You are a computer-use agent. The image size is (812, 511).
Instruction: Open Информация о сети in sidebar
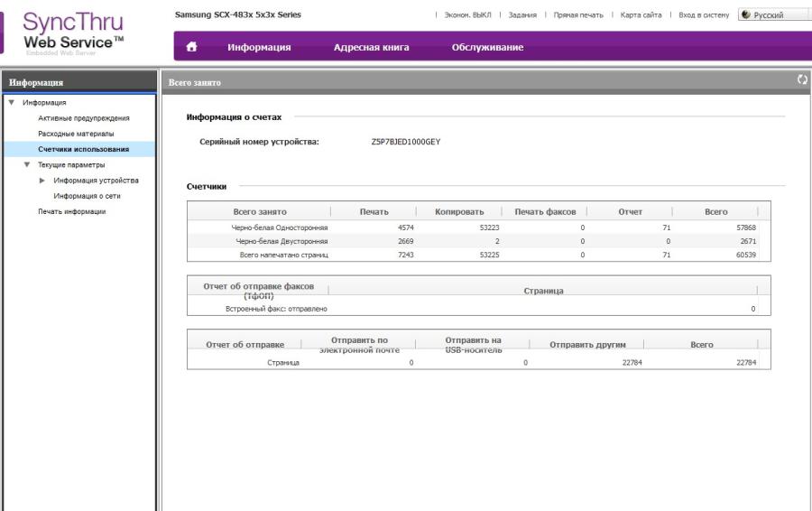[87, 195]
